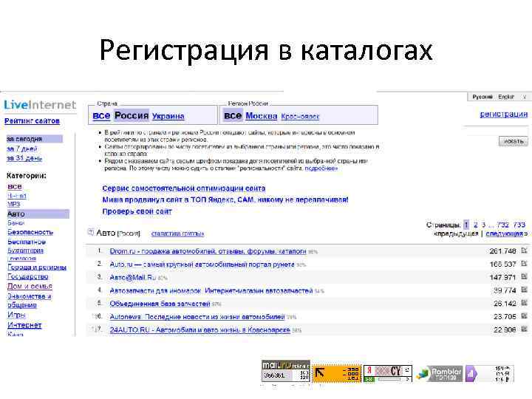Open the Auto.ru site link
The width and height of the screenshot is (532, 399).
202,264
